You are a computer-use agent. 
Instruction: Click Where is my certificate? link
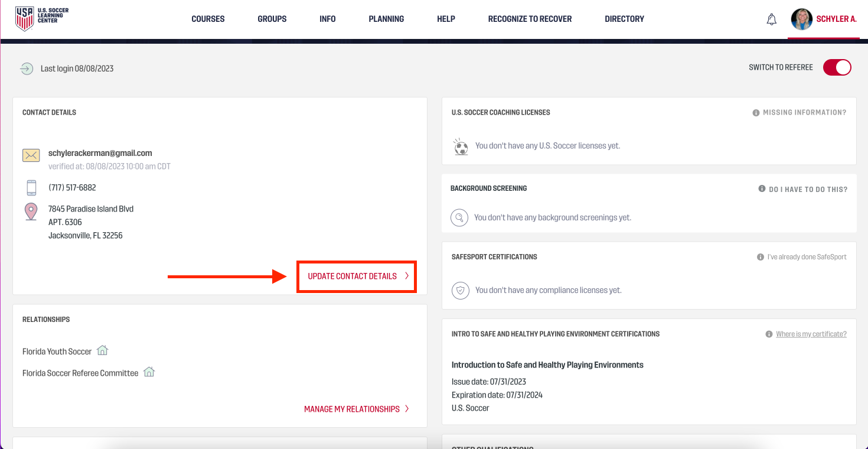(x=811, y=334)
